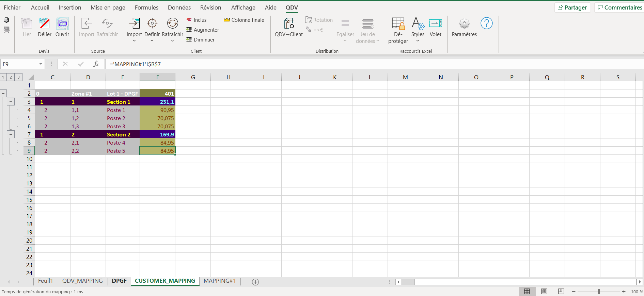
Task: Switch to Page Layout view
Action: tap(544, 292)
